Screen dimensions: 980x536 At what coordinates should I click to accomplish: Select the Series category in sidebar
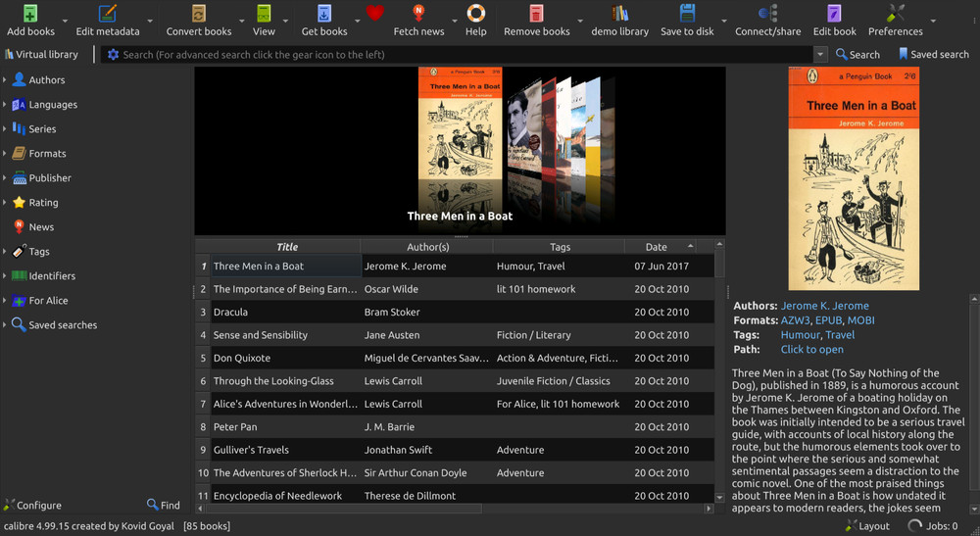42,128
